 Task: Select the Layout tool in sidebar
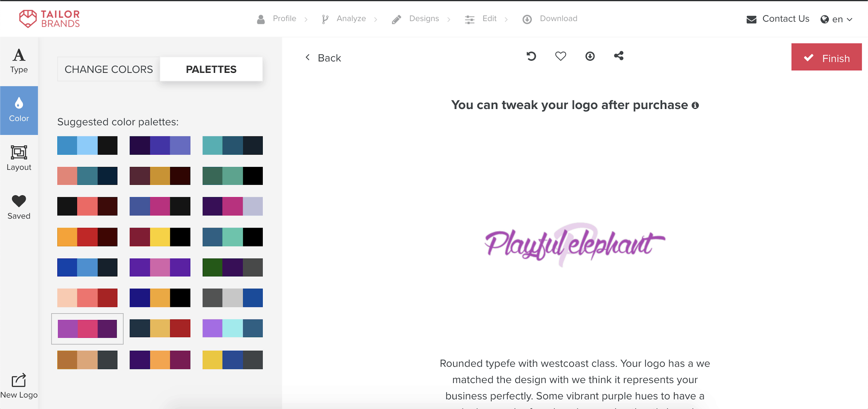(x=19, y=157)
